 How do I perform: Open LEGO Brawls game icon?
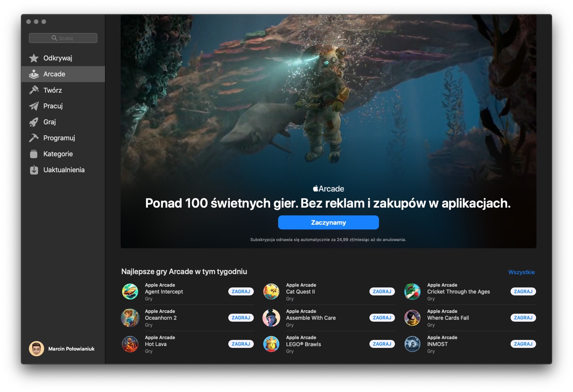coord(271,344)
